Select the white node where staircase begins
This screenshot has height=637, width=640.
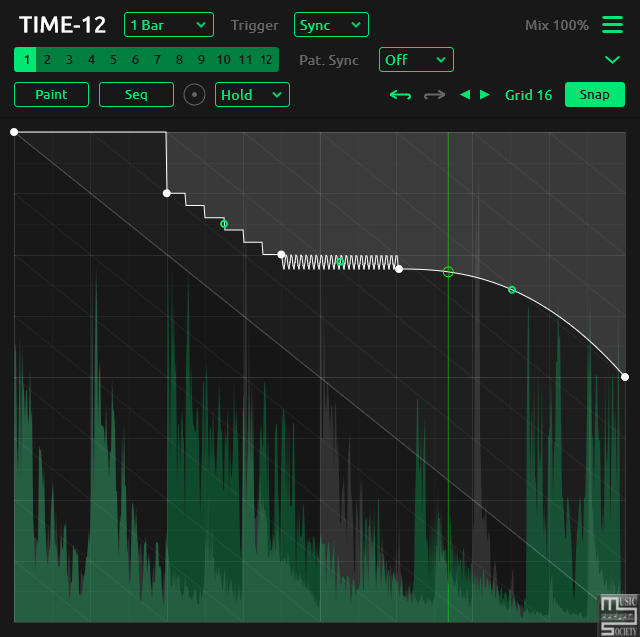(167, 193)
